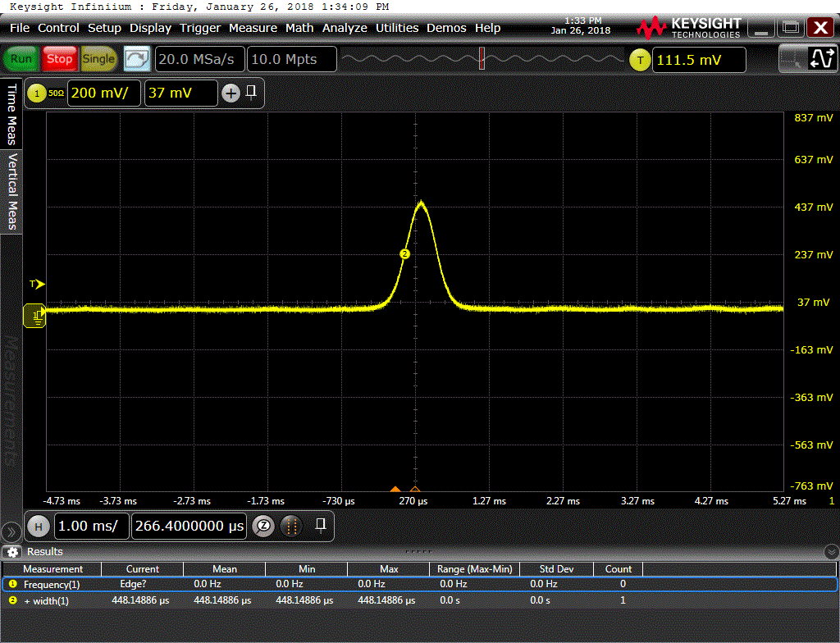The height and width of the screenshot is (643, 840).
Task: Toggle the zoom magnifier icon
Action: coord(263,526)
